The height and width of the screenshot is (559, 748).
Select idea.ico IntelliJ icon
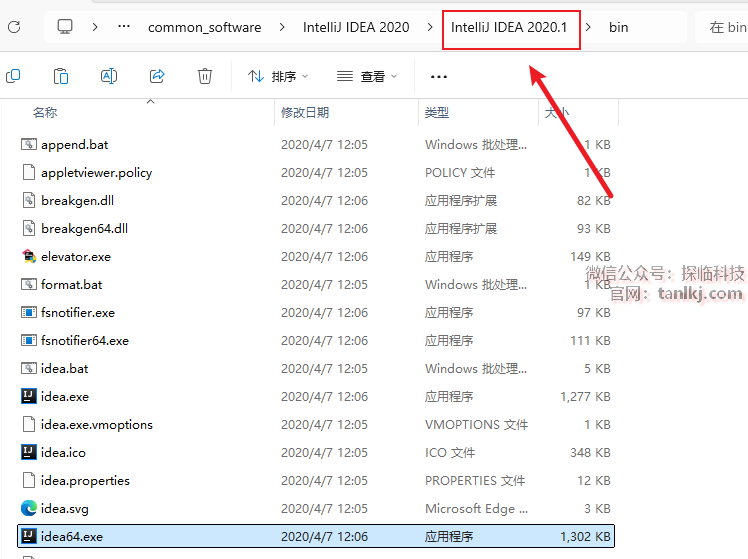tap(29, 452)
